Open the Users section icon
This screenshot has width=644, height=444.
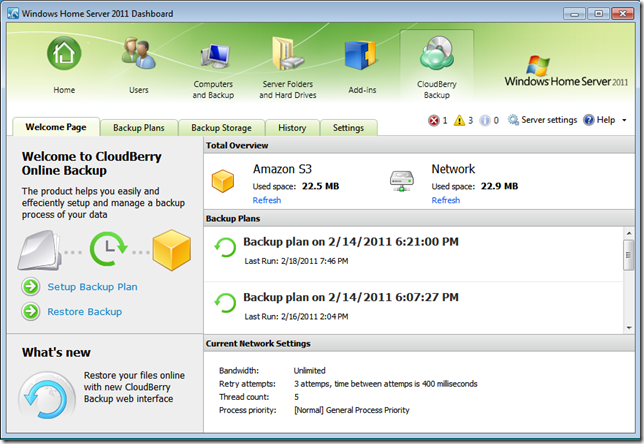coord(138,53)
